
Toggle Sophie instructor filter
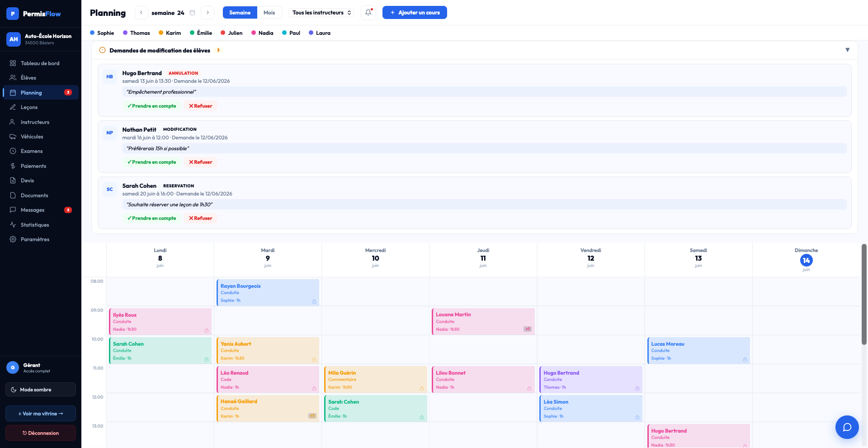click(102, 33)
